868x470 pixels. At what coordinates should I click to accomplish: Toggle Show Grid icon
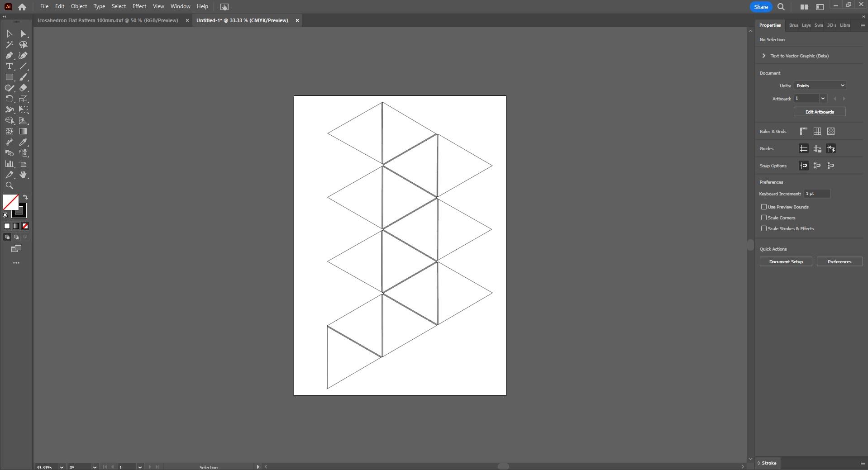pyautogui.click(x=817, y=131)
